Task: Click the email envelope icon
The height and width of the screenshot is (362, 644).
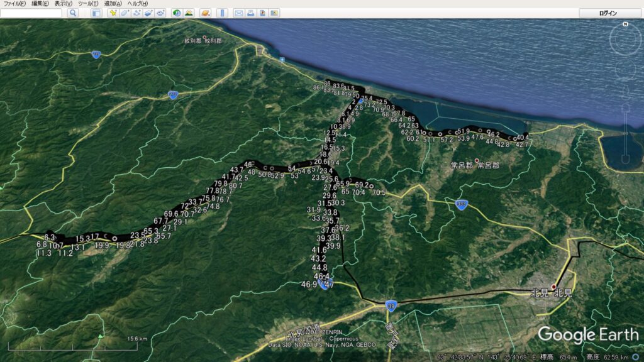Action: pyautogui.click(x=238, y=13)
